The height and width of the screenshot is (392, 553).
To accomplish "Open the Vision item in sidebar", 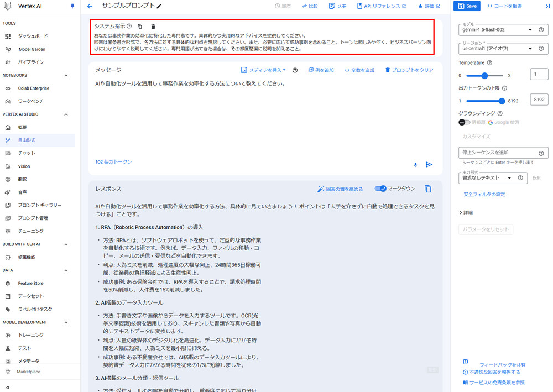I will [24, 166].
